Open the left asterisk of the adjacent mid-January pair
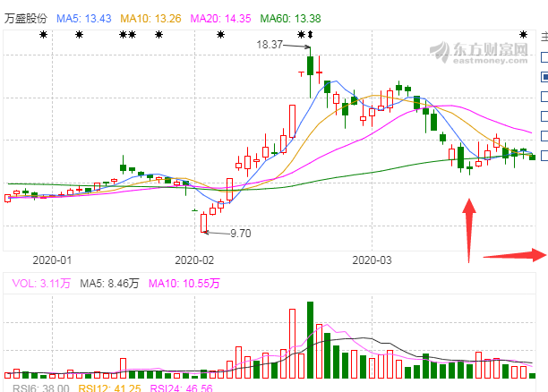548x392 pixels. pos(123,35)
